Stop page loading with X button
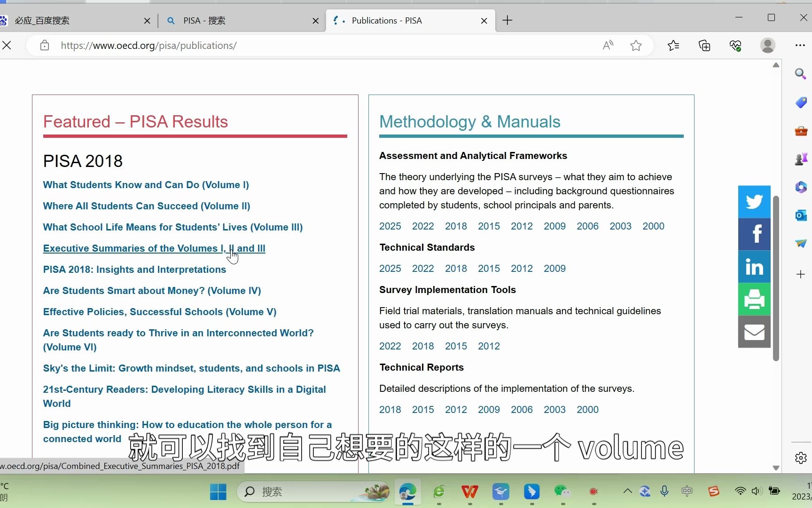The image size is (812, 508). click(7, 45)
